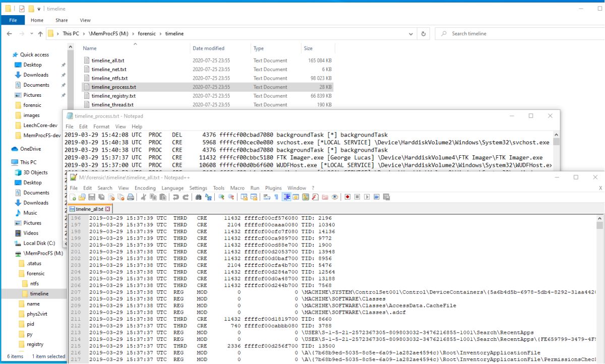Click the Save icon in Notepad++ toolbar
The width and height of the screenshot is (605, 364).
click(92, 197)
